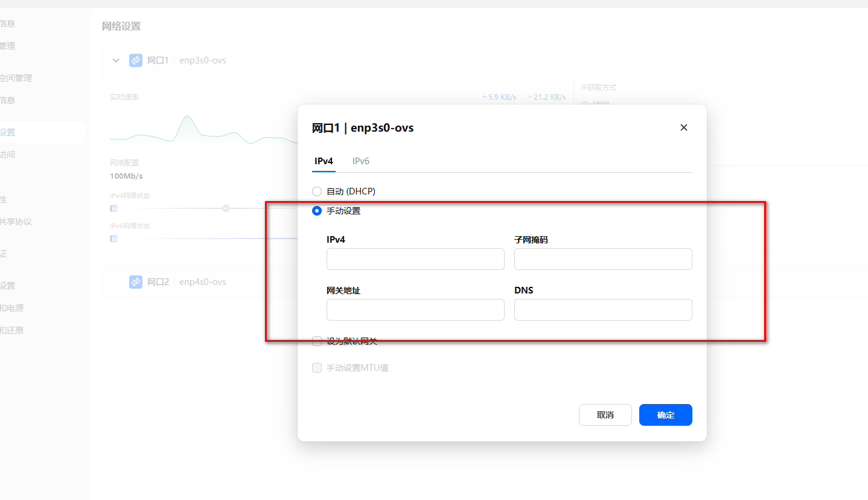Select the IPv4 tab in dialog
868x500 pixels.
pos(324,161)
